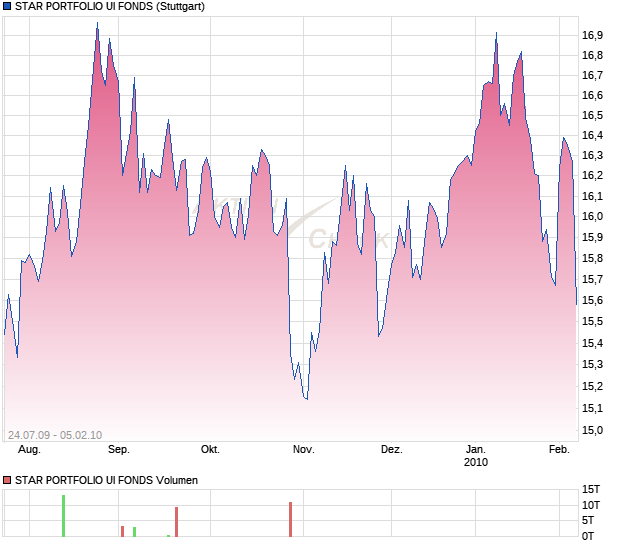Viewport: 620px width, 546px height.
Task: Click the 16,1 price axis label
Action: click(x=592, y=196)
